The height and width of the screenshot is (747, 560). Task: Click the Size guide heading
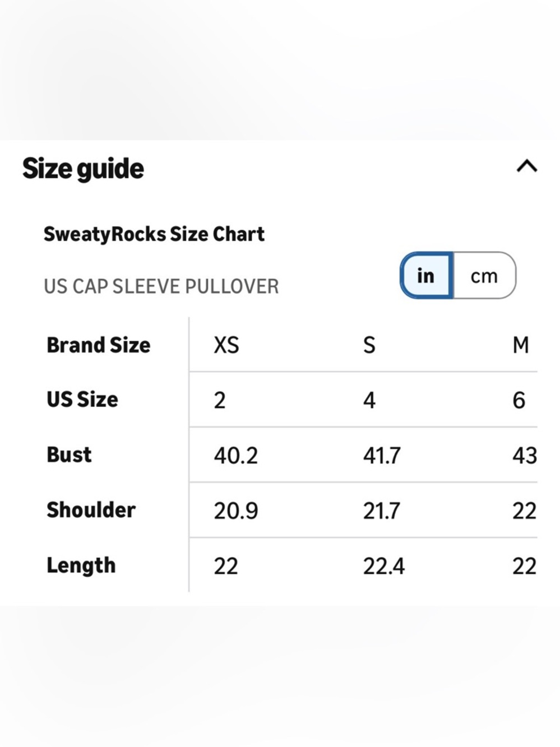point(83,169)
